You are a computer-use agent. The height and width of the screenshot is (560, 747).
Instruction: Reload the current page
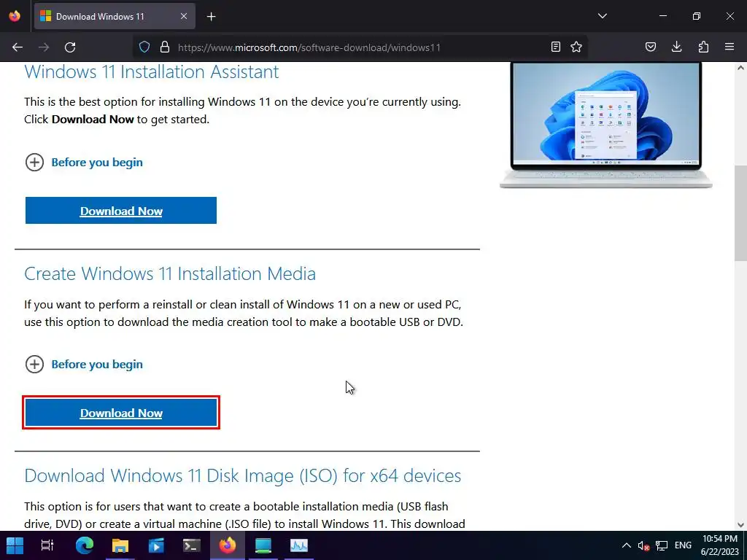tap(70, 47)
